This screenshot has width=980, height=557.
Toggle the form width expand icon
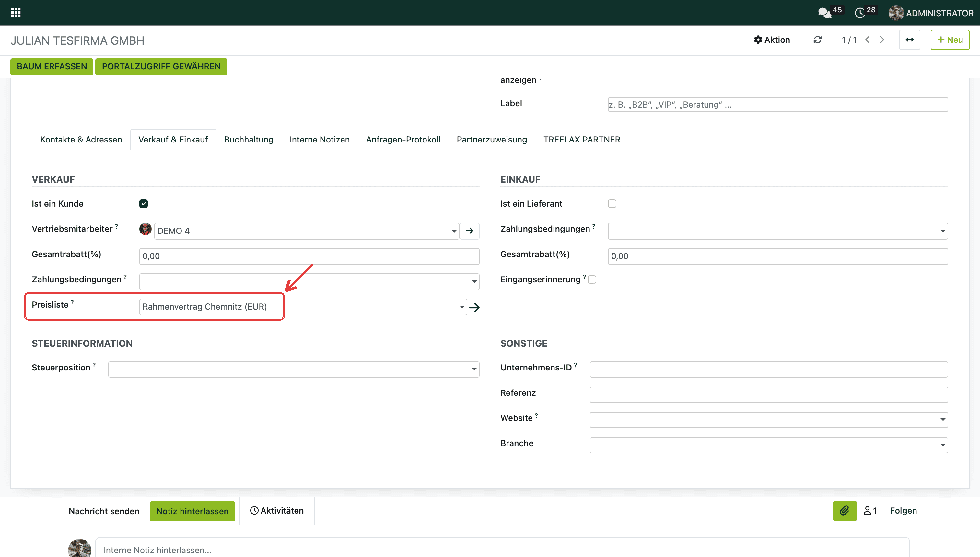click(x=910, y=40)
